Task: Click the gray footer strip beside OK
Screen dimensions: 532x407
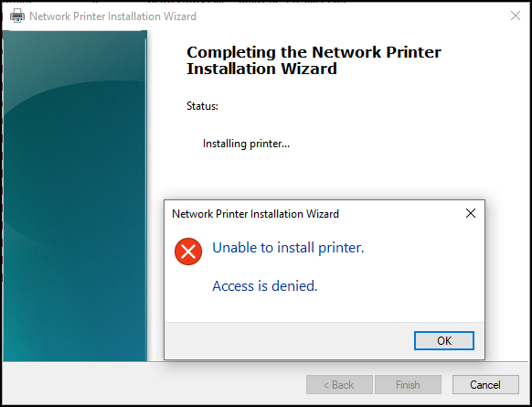Action: point(288,341)
